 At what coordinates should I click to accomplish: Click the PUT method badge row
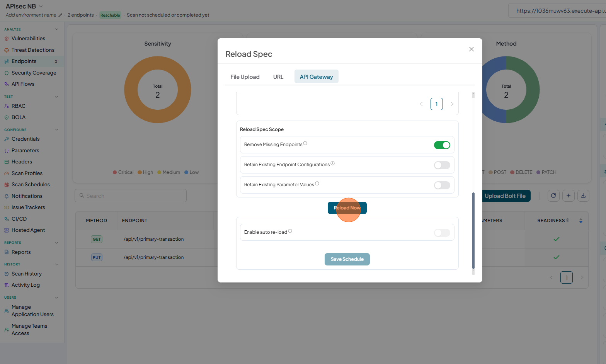tap(97, 257)
